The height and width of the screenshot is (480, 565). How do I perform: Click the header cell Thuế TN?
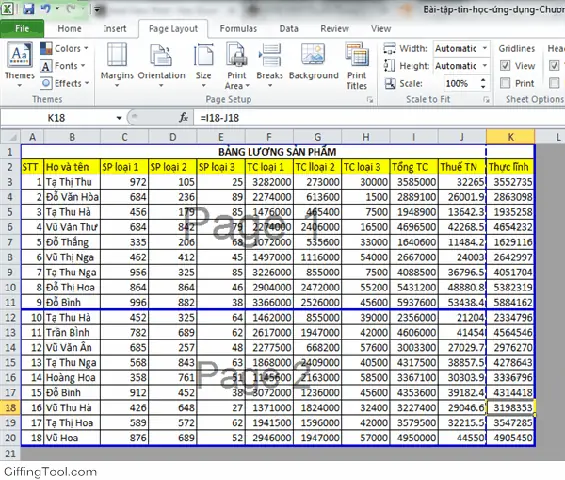coord(462,167)
